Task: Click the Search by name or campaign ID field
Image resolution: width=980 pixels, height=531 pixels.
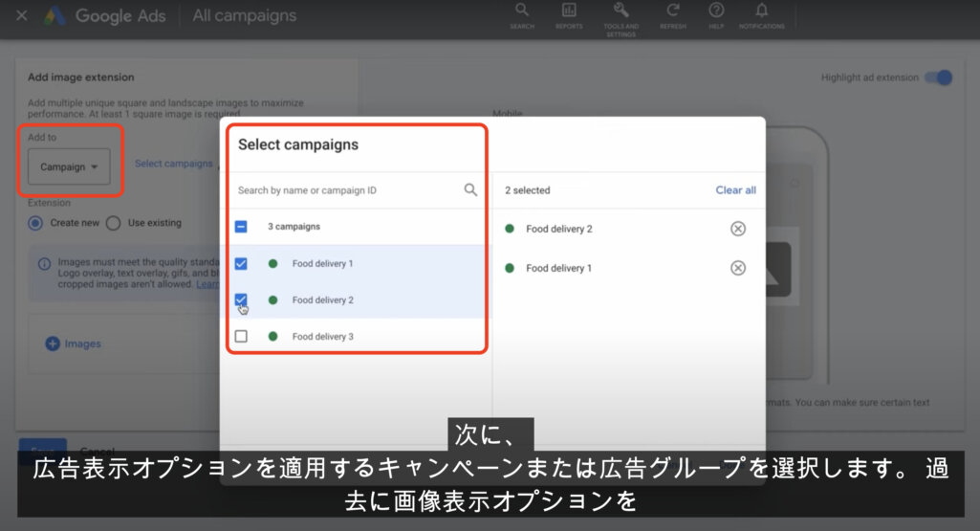Action: pos(344,190)
